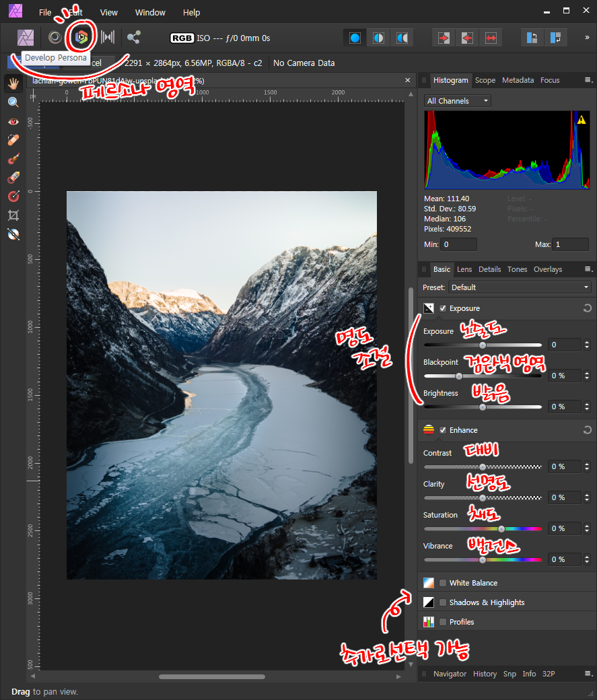Viewport: 597px width, 700px height.
Task: Select the Blemish Removal bandage tool
Action: 13,140
